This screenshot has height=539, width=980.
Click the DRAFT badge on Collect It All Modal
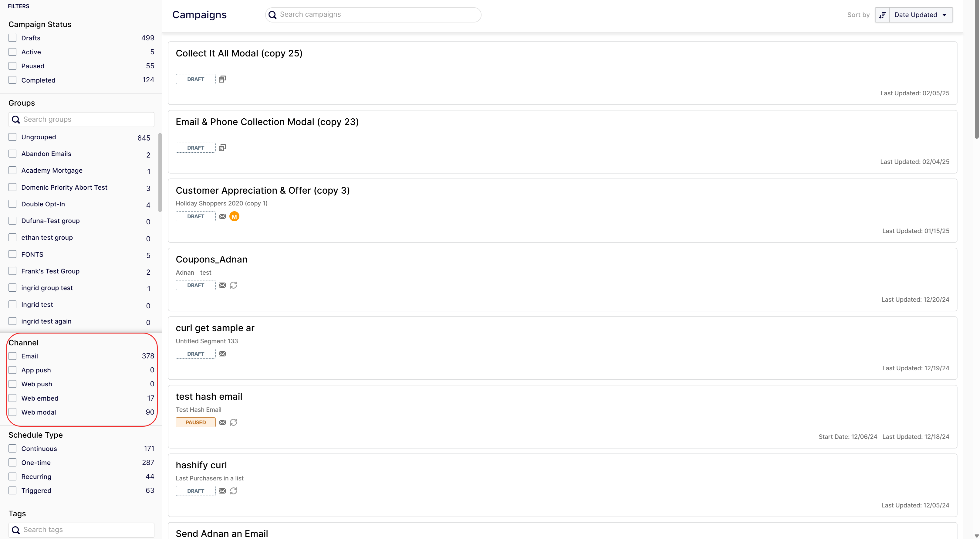tap(195, 79)
